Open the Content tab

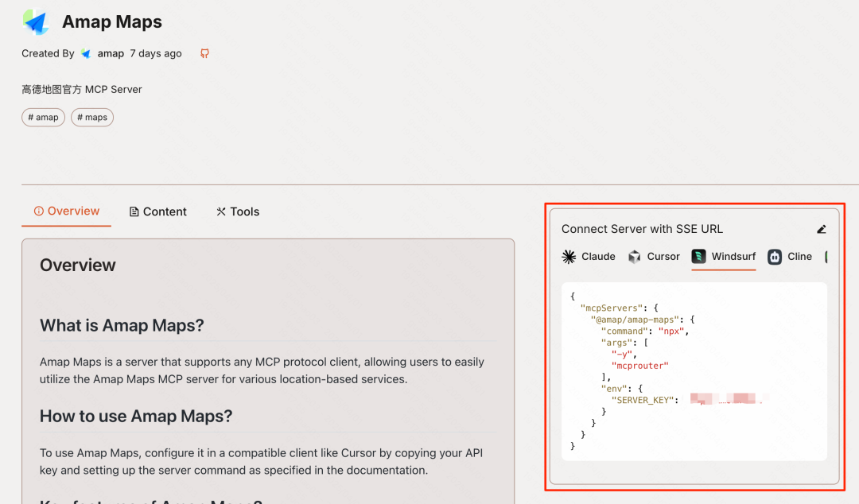tap(157, 211)
